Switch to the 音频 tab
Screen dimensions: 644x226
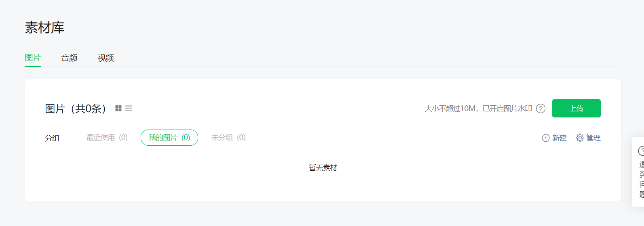pos(69,58)
